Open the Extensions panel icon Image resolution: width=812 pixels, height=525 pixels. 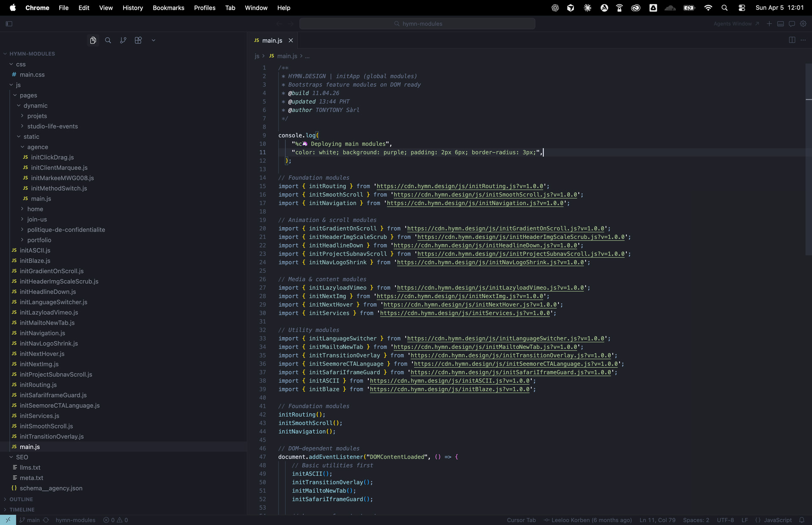point(138,40)
